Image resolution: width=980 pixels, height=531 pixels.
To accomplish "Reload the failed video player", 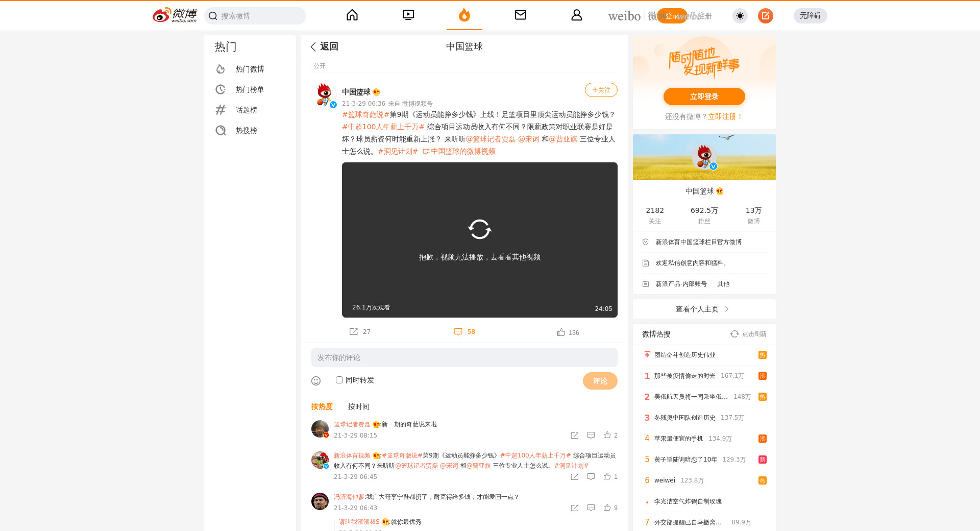I will click(479, 229).
